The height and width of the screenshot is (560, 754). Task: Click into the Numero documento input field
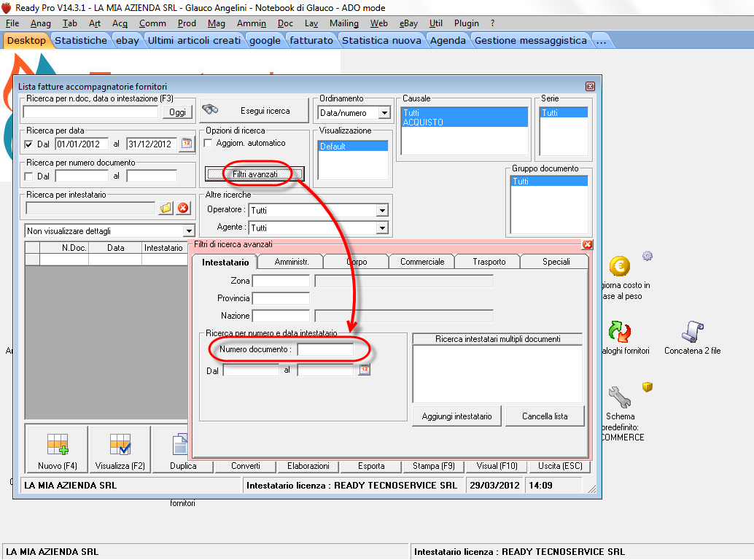coord(324,349)
